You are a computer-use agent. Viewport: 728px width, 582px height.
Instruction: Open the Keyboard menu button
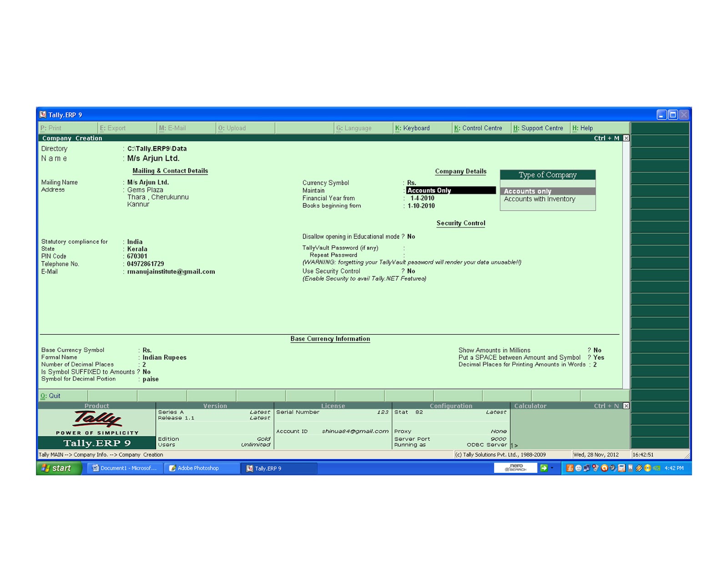[x=423, y=128]
